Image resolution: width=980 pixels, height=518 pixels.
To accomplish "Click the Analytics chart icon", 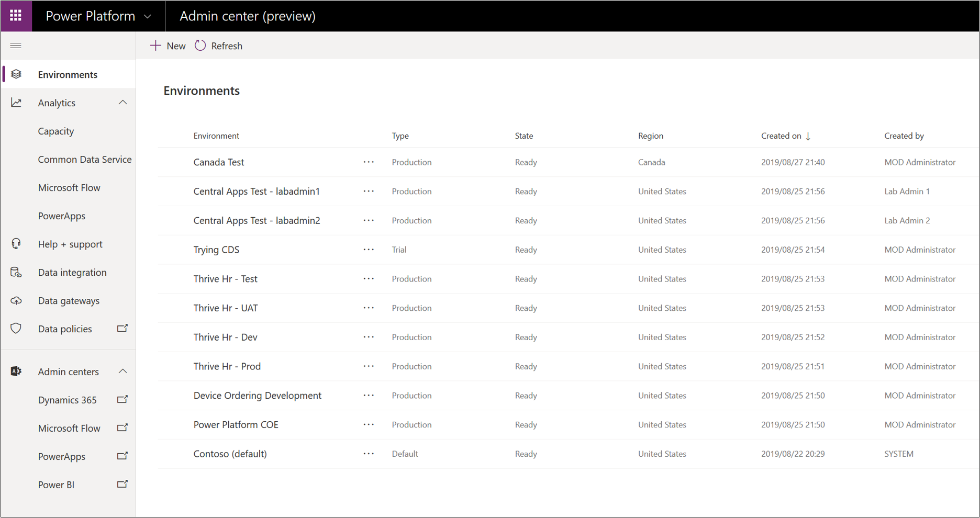I will (16, 103).
